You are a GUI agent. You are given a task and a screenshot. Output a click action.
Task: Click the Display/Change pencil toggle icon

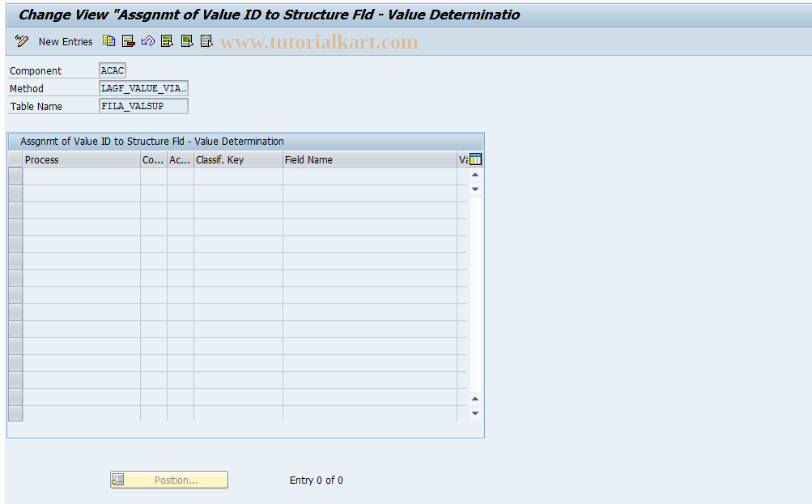22,41
